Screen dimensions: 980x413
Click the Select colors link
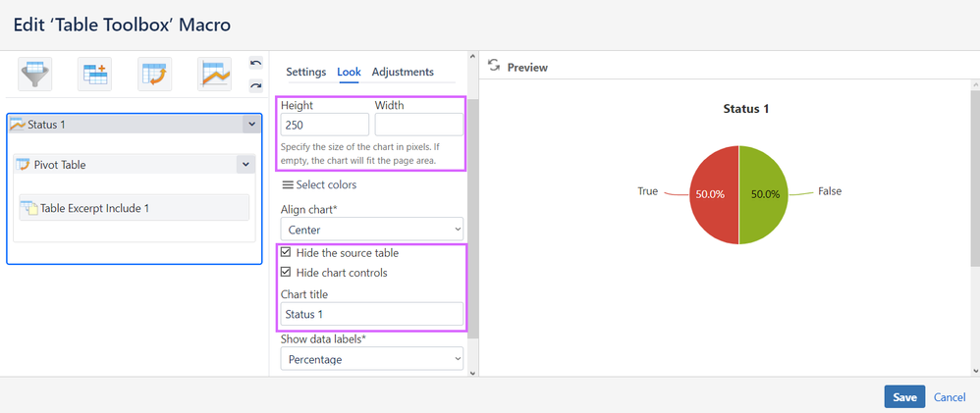click(x=326, y=185)
